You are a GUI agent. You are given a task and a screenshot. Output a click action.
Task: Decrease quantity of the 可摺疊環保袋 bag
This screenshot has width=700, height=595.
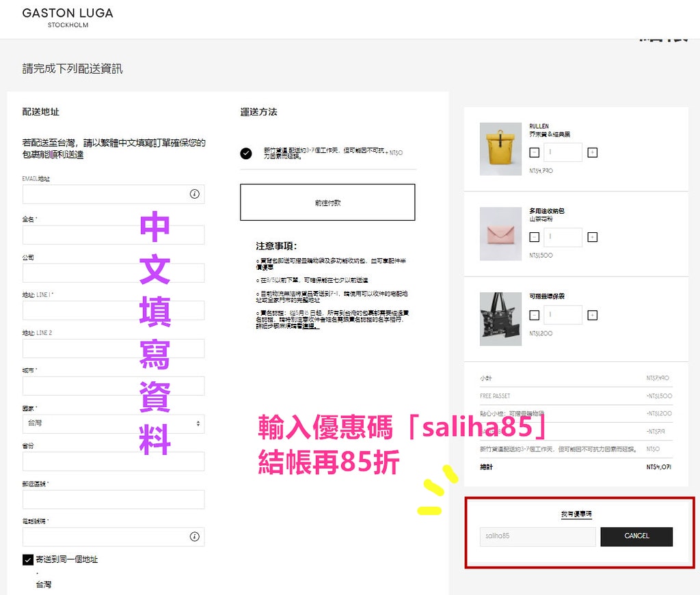tap(535, 316)
